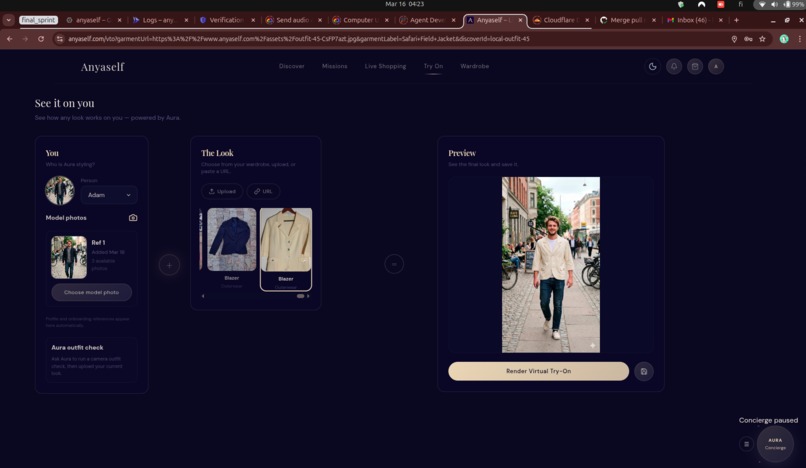Click the garment carousel scrollbar thumb
The image size is (806, 468).
300,296
